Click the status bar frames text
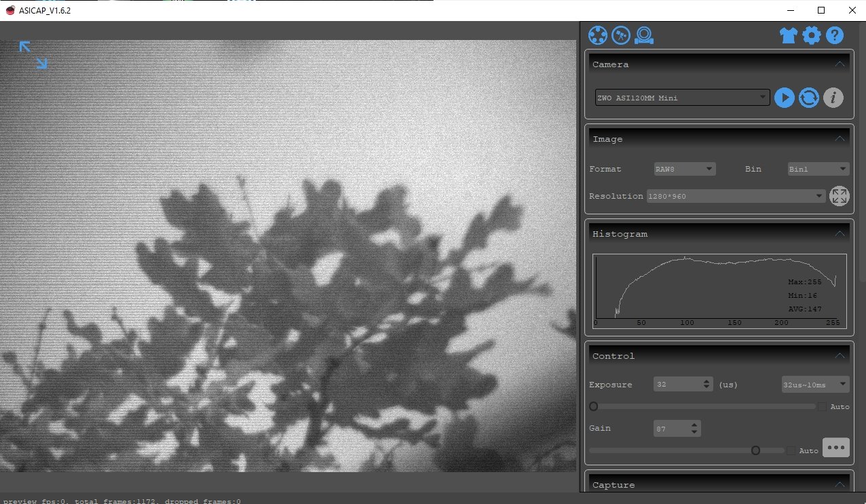Viewport: 866px width, 504px height. (121, 501)
